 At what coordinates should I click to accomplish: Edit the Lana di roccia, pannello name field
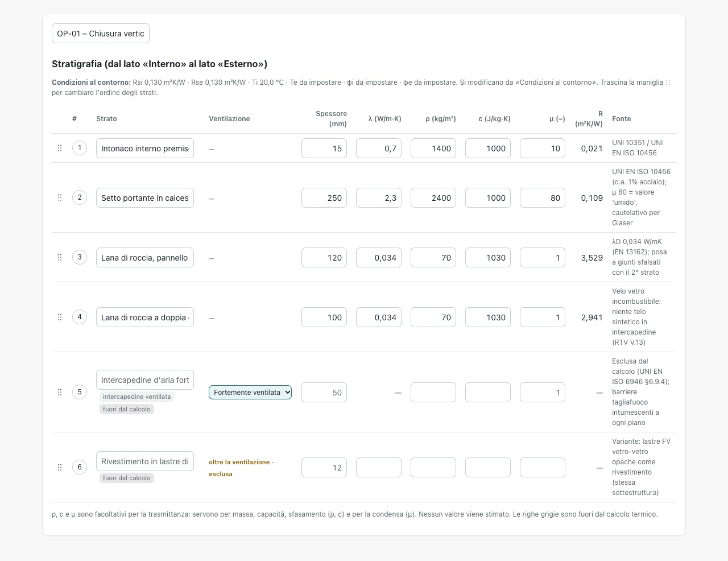coord(145,258)
